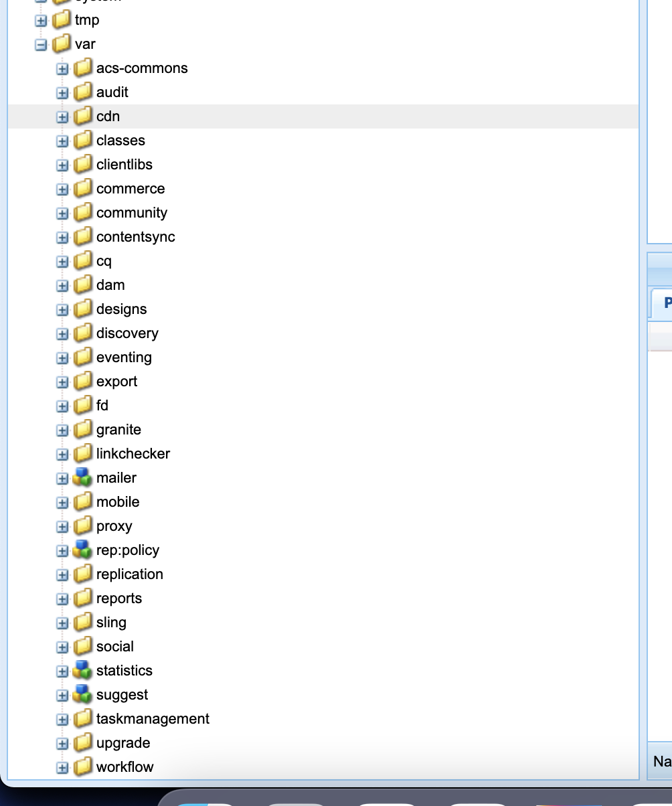Select the audit tree item
This screenshot has height=806, width=672.
pos(112,92)
